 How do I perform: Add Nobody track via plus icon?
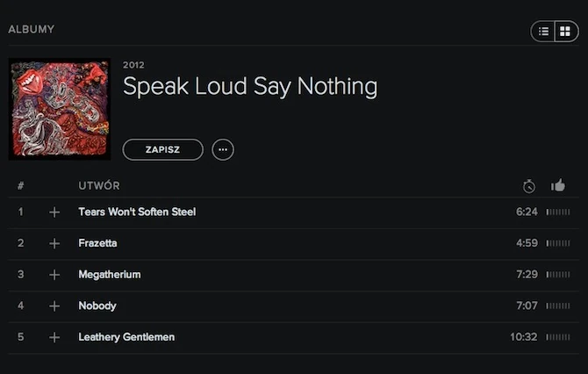(x=54, y=306)
